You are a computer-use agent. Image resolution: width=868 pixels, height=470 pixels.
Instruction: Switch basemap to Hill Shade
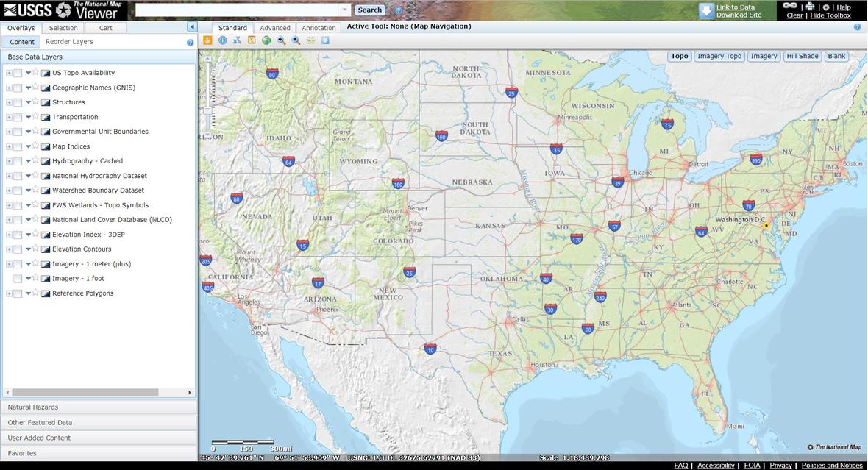[802, 56]
